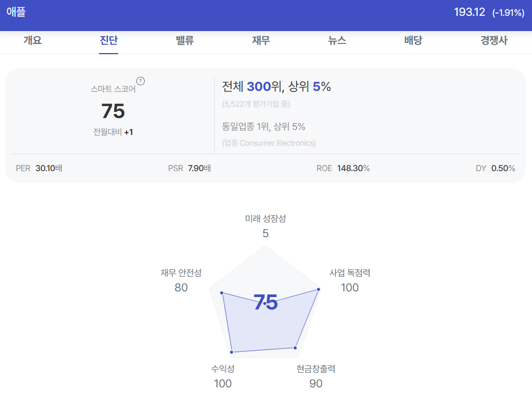This screenshot has height=397, width=532.
Task: Click the smart score help question-mark icon
Action: (x=140, y=81)
